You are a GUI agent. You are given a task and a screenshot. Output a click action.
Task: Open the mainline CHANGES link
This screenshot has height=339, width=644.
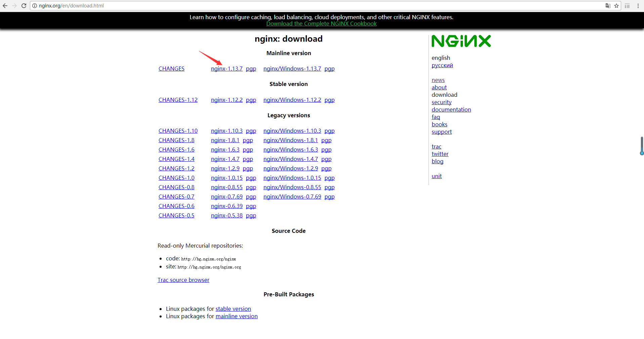(171, 69)
